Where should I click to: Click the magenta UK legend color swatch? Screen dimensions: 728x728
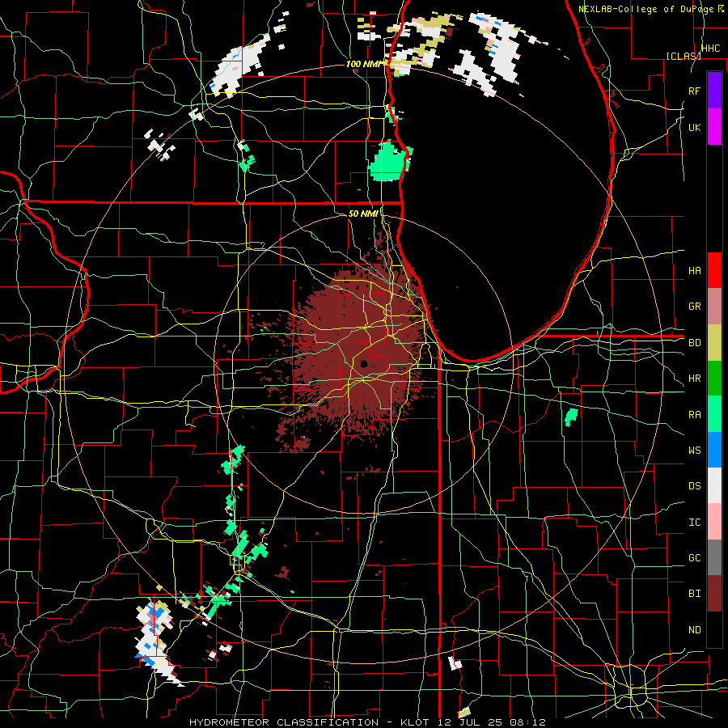tap(714, 127)
